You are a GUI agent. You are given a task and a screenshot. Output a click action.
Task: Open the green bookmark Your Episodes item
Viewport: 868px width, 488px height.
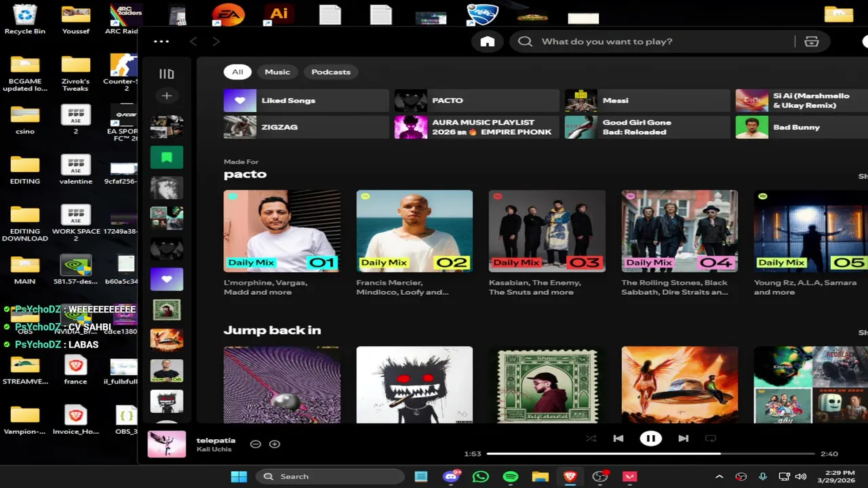[167, 158]
